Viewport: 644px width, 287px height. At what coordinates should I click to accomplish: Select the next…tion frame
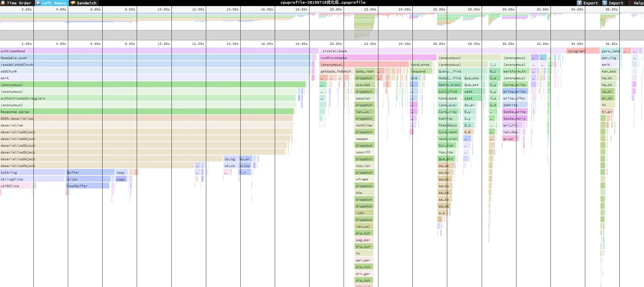[x=448, y=139]
